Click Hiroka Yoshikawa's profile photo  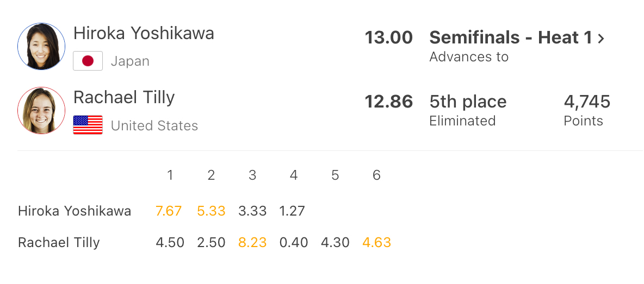coord(41,46)
